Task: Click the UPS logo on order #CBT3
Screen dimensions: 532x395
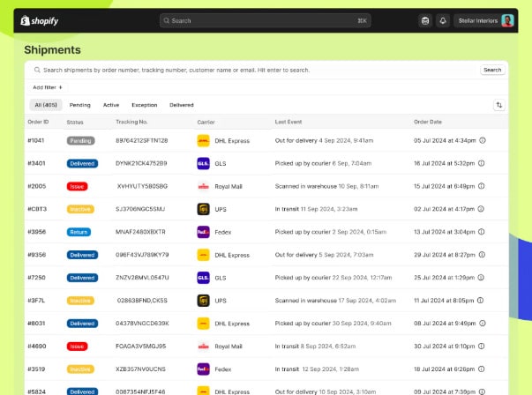Action: coord(203,209)
